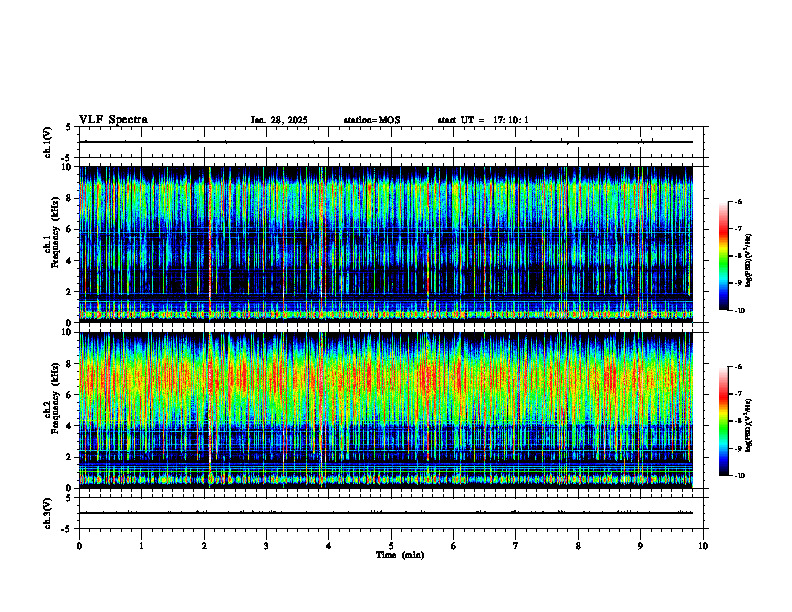Image resolution: width=792 pixels, height=612 pixels.
Task: Select the "8" kHz tick on ch.2 frequency axis
Action: [x=70, y=364]
